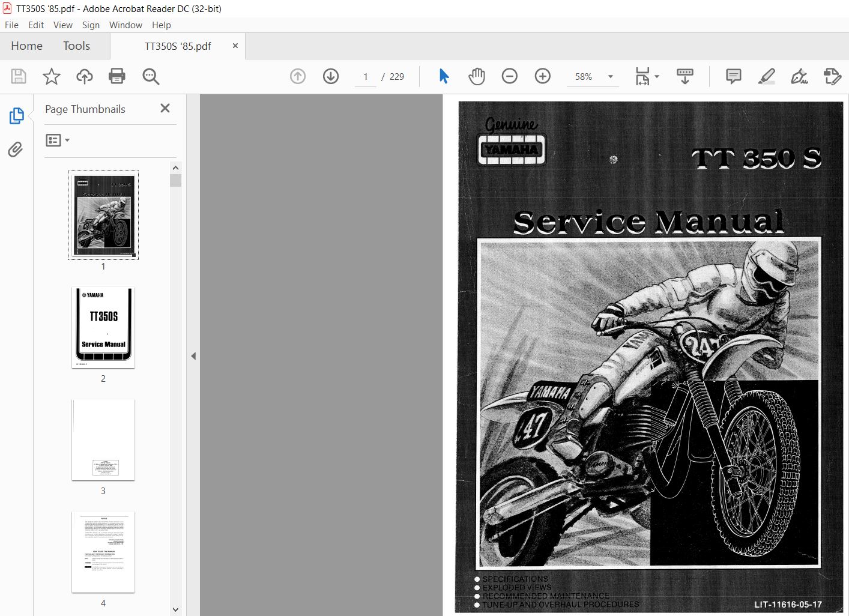
Task: Select page 4 thumbnail
Action: pyautogui.click(x=103, y=552)
